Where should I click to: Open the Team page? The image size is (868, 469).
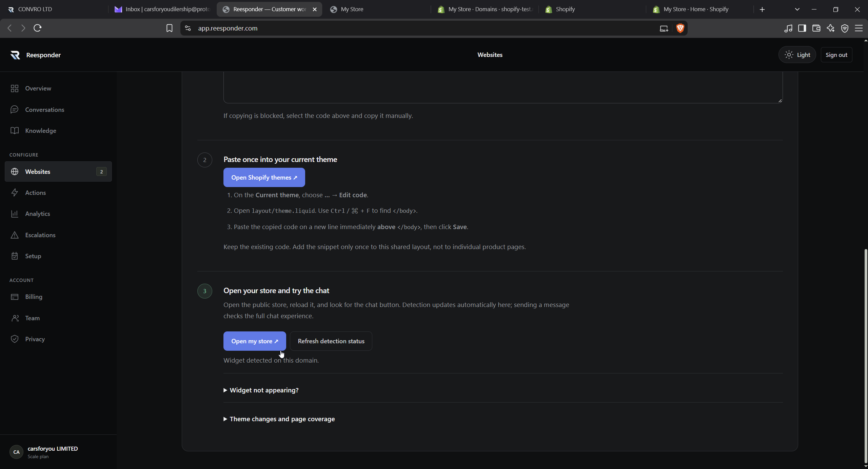[58, 318]
